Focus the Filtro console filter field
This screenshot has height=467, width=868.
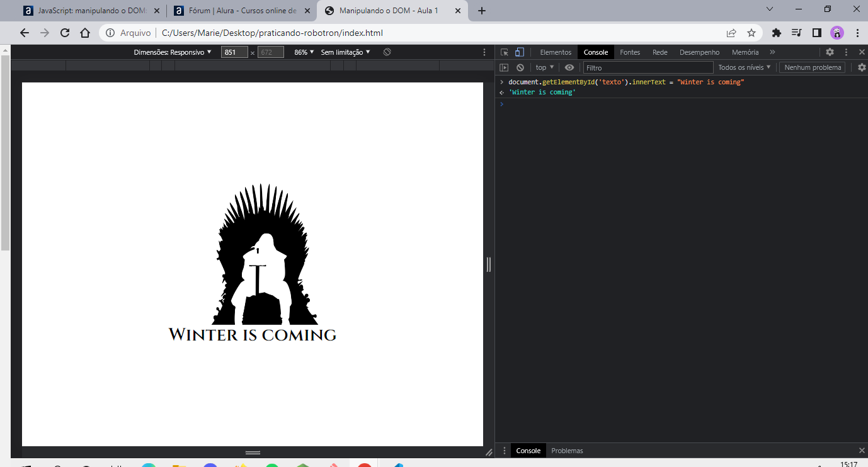pyautogui.click(x=648, y=67)
